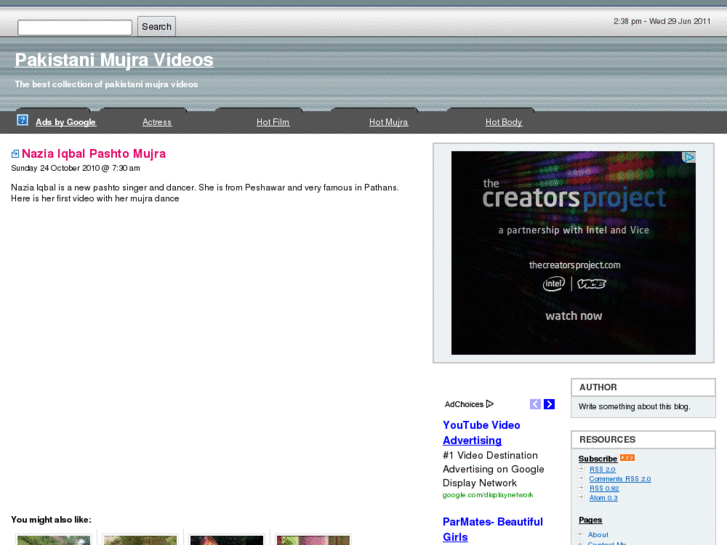Viewport: 727px width, 545px height.
Task: Click the RESOURCES panel header
Action: [643, 439]
